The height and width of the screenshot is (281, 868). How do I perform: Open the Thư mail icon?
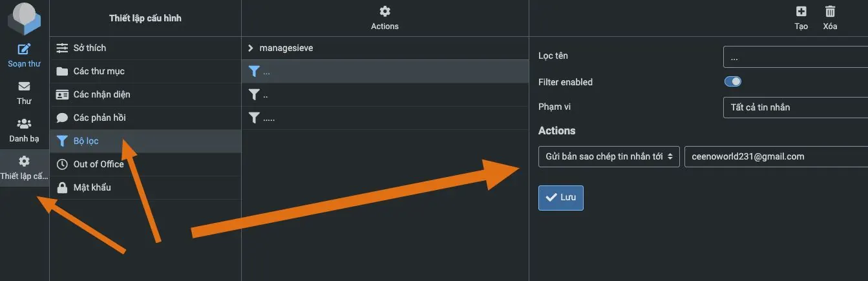24,87
